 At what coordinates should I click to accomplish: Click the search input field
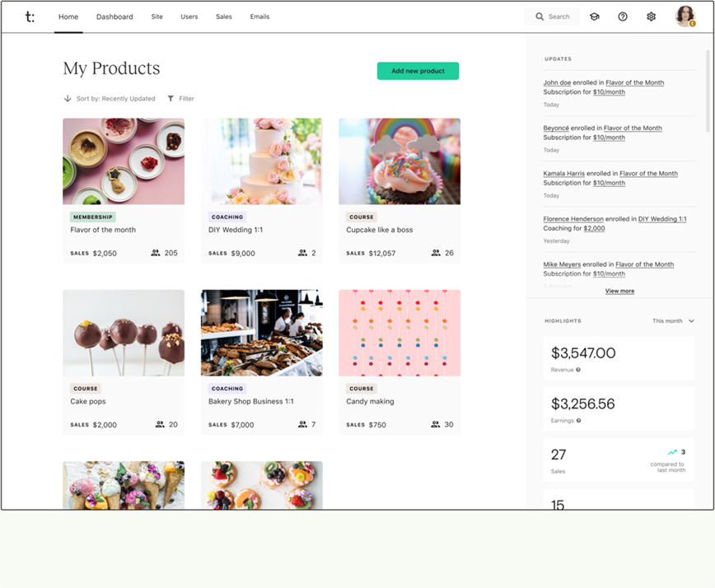(x=552, y=16)
